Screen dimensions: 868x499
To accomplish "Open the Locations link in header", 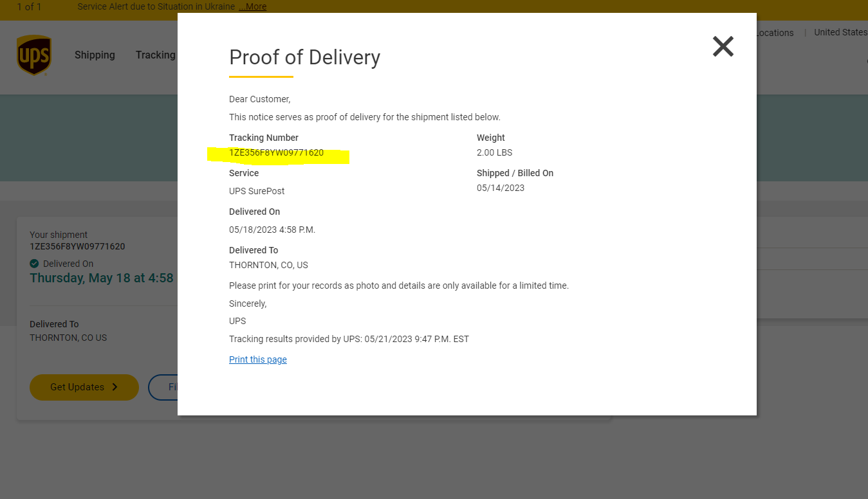I will point(775,33).
